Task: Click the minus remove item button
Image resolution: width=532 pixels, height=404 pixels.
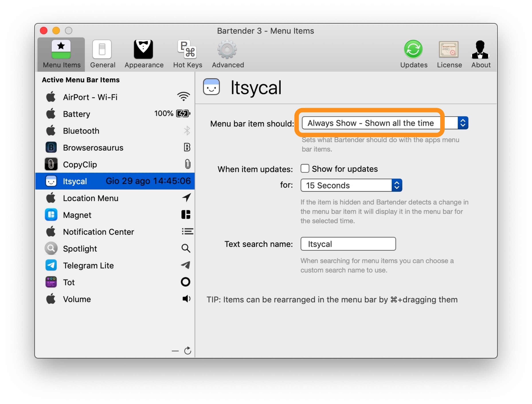Action: click(x=175, y=351)
